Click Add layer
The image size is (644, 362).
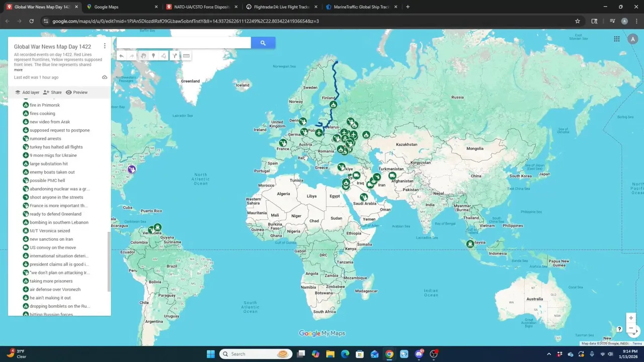27,93
